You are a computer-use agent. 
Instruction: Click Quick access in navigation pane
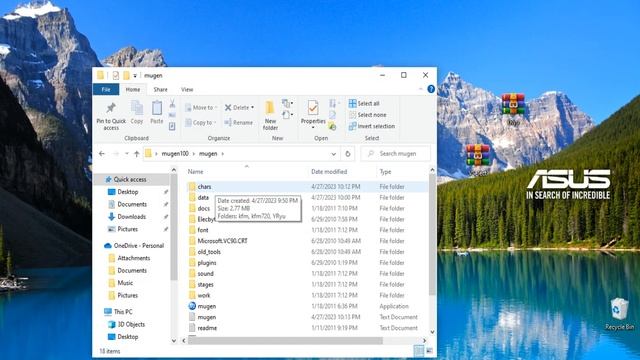point(130,180)
